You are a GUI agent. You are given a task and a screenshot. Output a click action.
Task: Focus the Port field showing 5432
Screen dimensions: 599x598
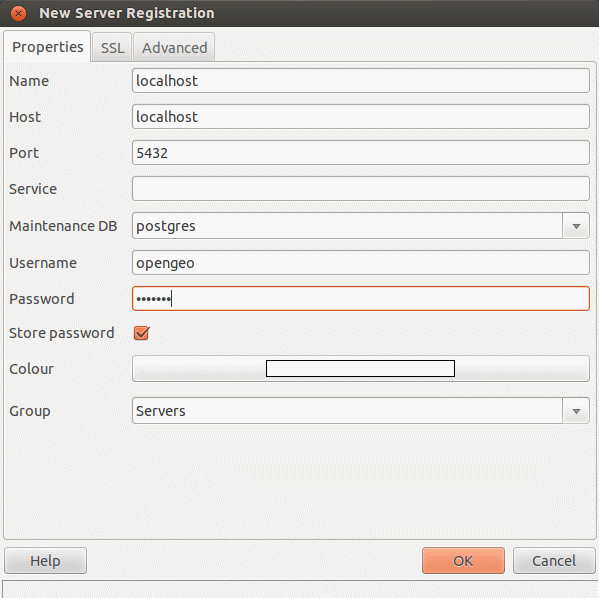[361, 153]
